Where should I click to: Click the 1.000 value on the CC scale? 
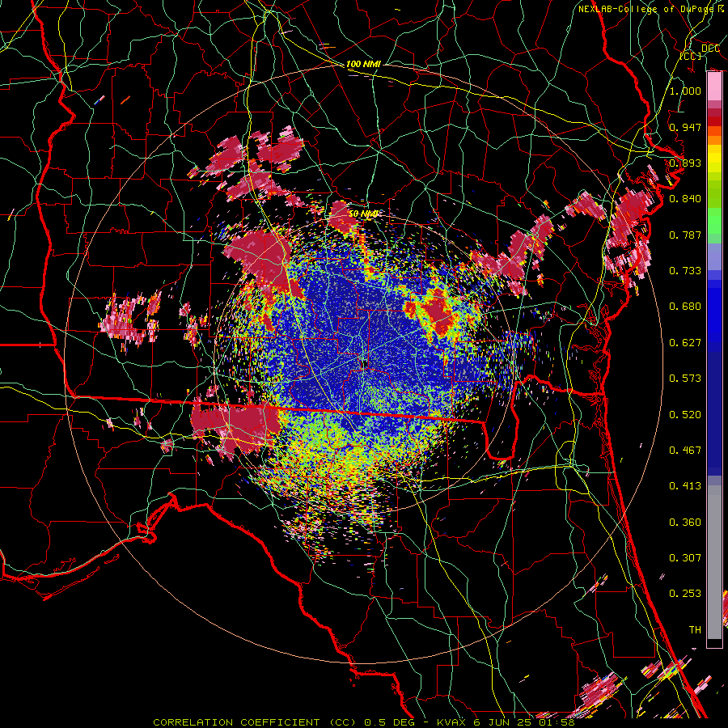click(x=685, y=91)
